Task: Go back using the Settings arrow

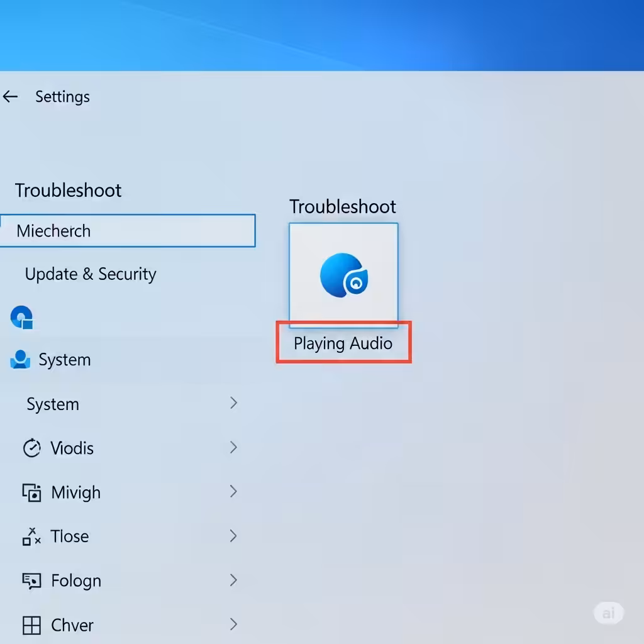Action: click(10, 97)
